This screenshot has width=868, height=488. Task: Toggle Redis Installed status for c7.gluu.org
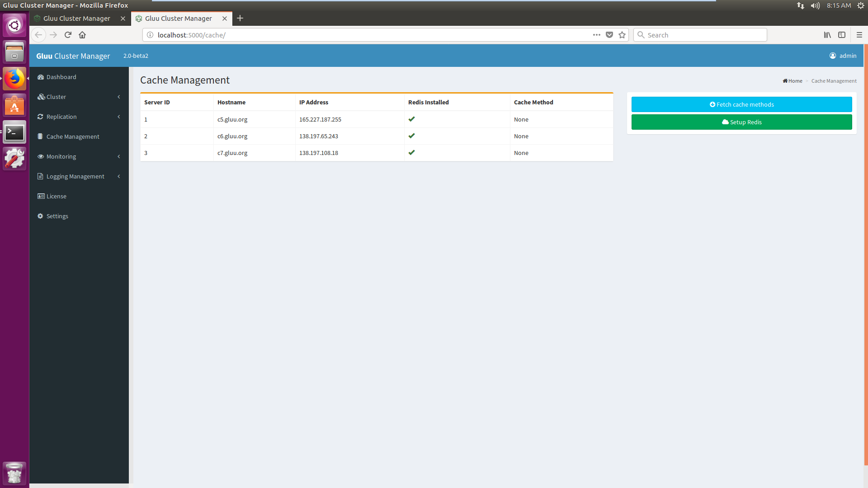(x=411, y=153)
